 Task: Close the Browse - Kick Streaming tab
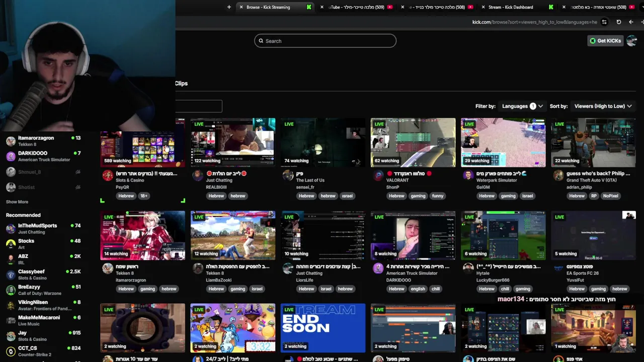click(x=241, y=7)
